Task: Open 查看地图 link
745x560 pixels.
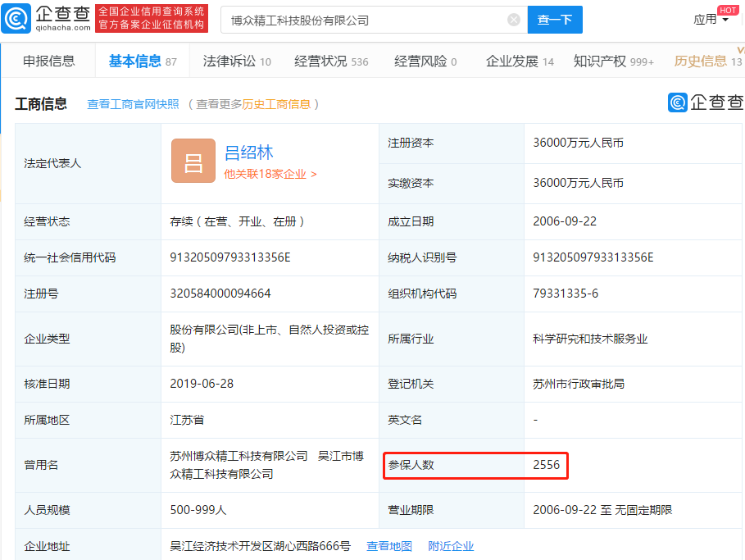Action: pyautogui.click(x=389, y=546)
